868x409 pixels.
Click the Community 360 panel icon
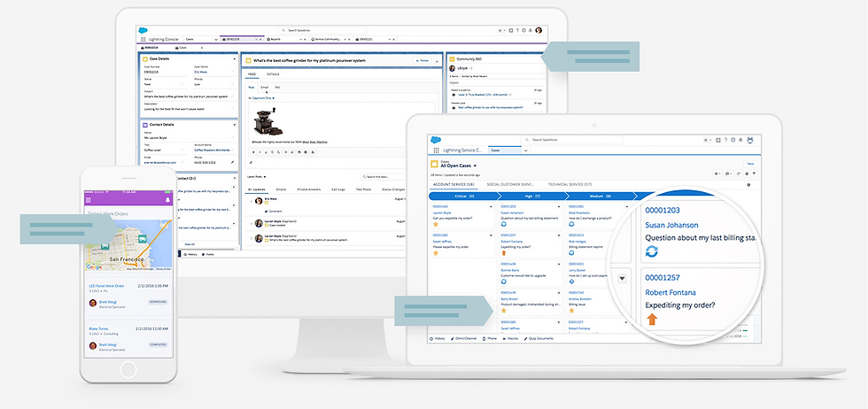pos(451,59)
